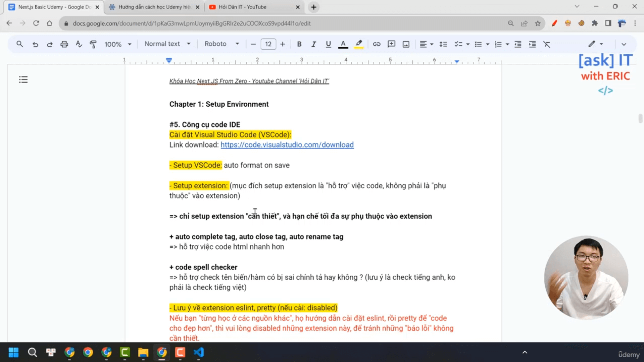Share this page from address bar
644x362 pixels.
pos(524,23)
